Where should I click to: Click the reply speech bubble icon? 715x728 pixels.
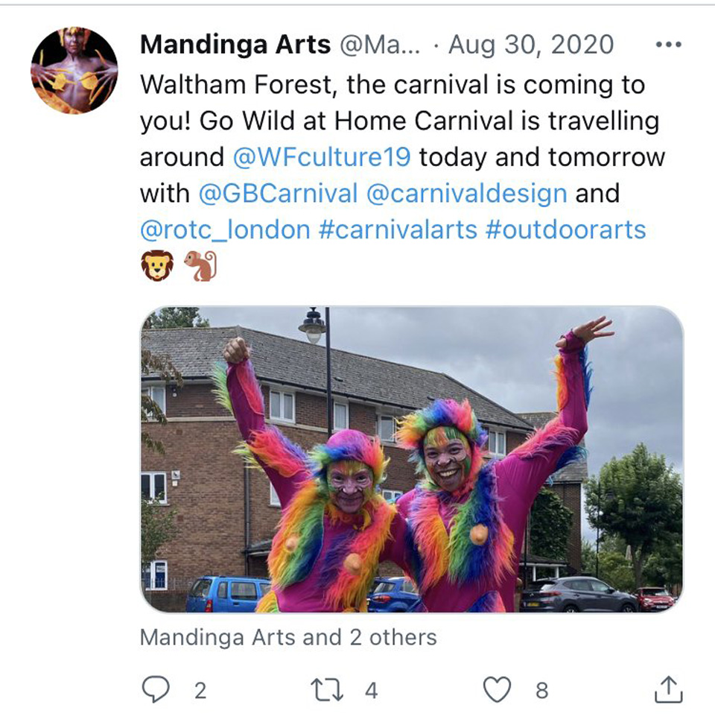(156, 689)
